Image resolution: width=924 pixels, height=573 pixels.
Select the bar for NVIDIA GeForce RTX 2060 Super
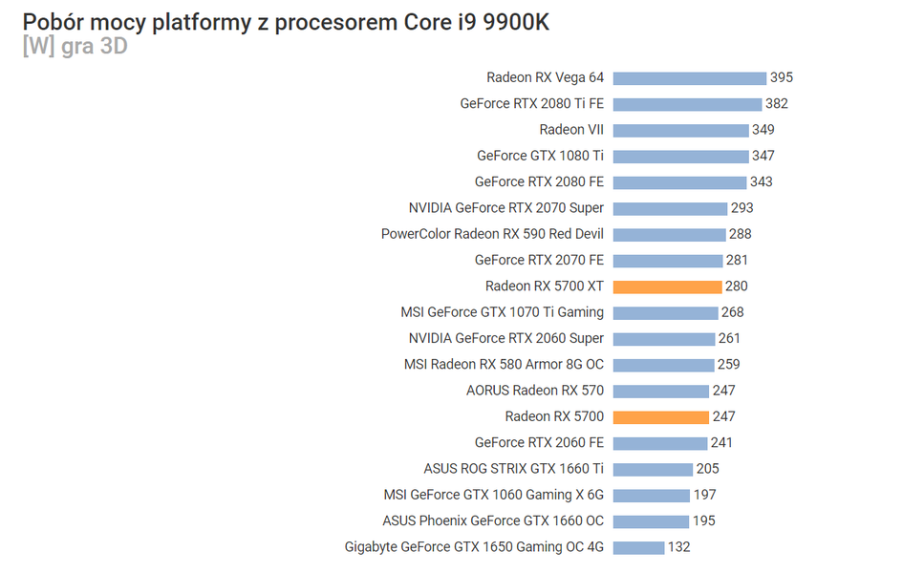[x=663, y=339]
